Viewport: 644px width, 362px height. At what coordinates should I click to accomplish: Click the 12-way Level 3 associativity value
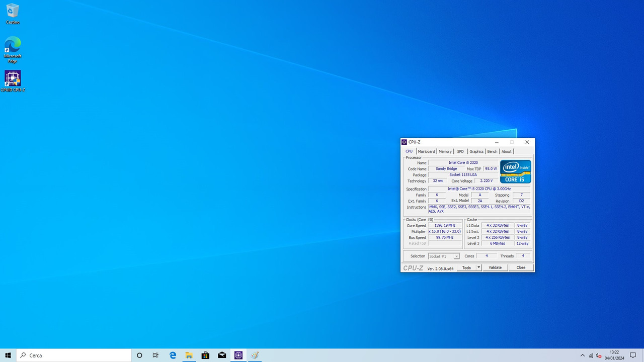[522, 243]
